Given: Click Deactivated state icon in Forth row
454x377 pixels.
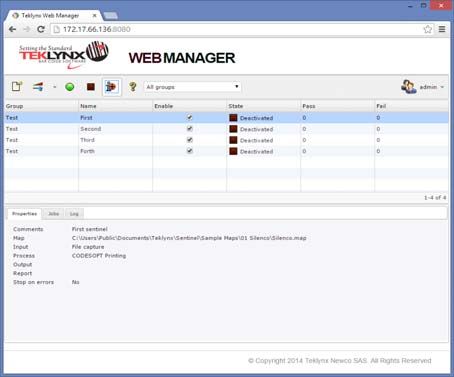Looking at the screenshot, I should [x=233, y=151].
